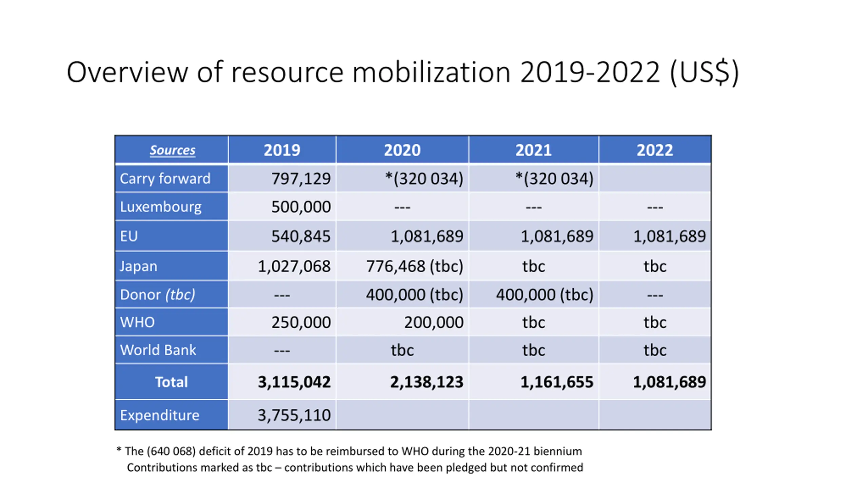This screenshot has height=488, width=868.
Task: Click the 2020 column header
Action: coord(402,150)
